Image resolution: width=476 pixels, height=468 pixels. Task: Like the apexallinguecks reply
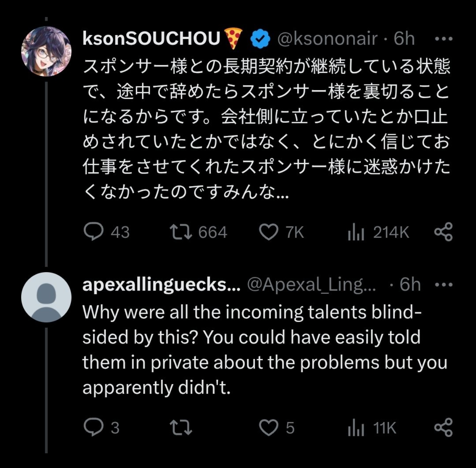point(268,427)
